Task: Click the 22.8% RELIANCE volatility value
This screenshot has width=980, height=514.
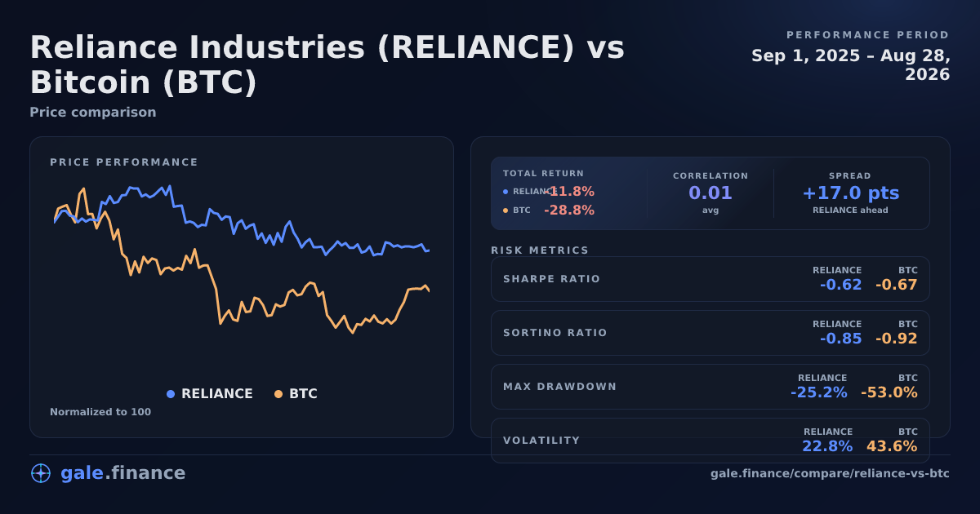Action: tap(827, 447)
